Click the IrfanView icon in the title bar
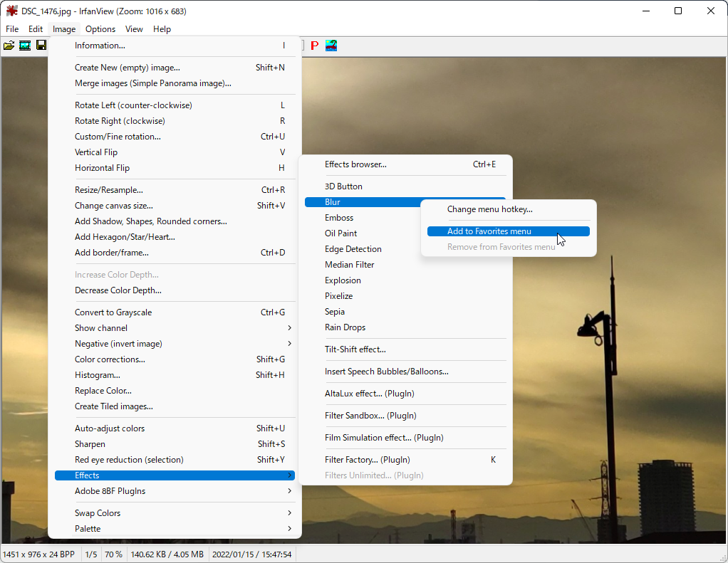 coord(11,11)
